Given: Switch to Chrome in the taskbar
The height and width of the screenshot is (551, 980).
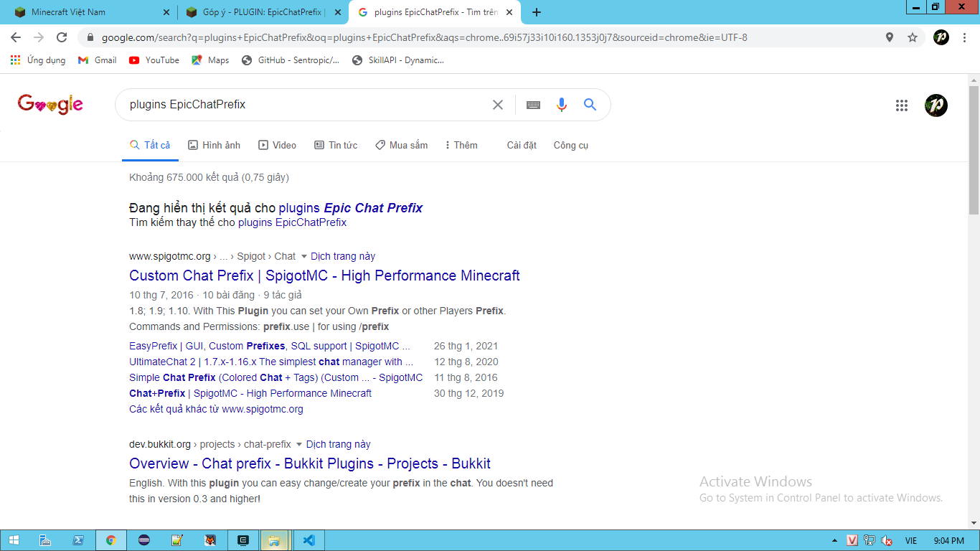Looking at the screenshot, I should coord(111,541).
